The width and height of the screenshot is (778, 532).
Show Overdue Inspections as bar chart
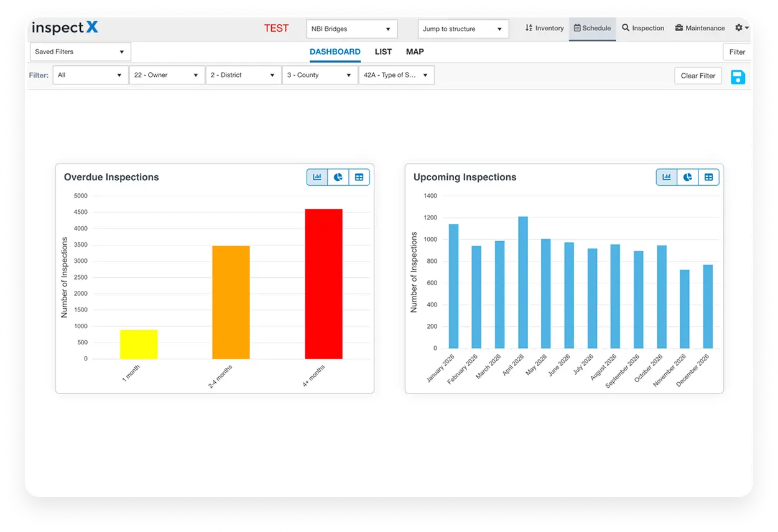click(x=317, y=177)
